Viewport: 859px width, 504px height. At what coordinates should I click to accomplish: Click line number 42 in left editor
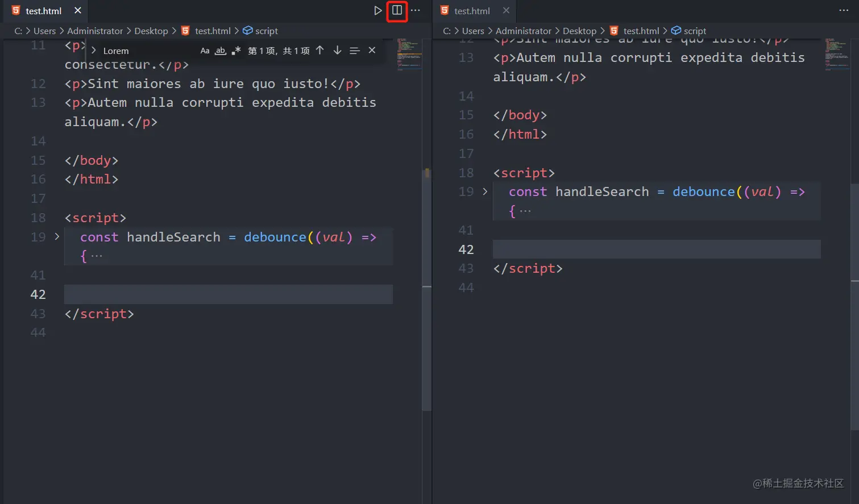[x=38, y=294]
